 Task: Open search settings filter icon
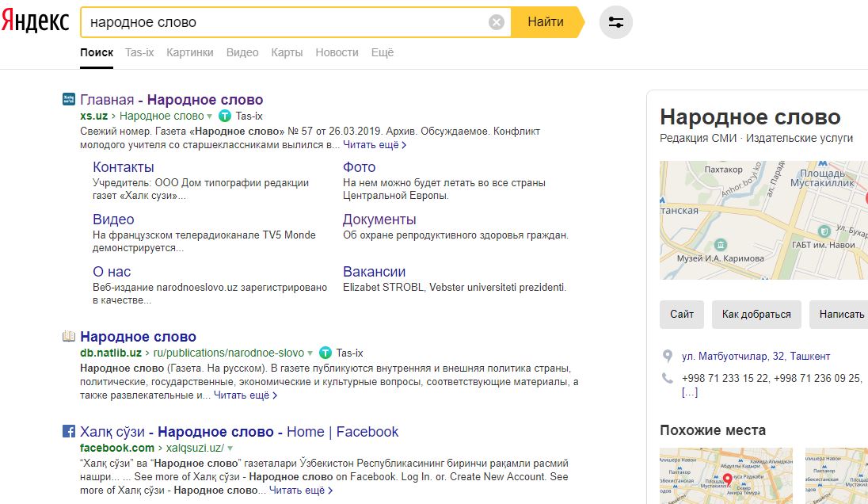point(616,22)
